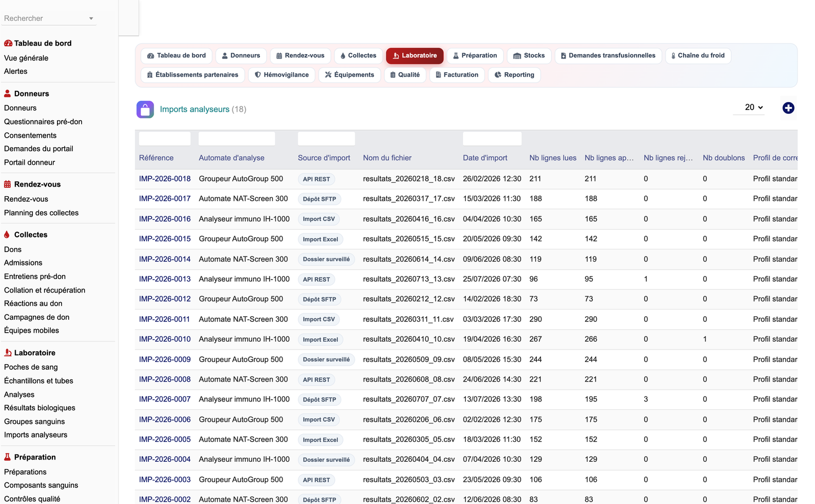Go to the Qualité tab

click(405, 75)
